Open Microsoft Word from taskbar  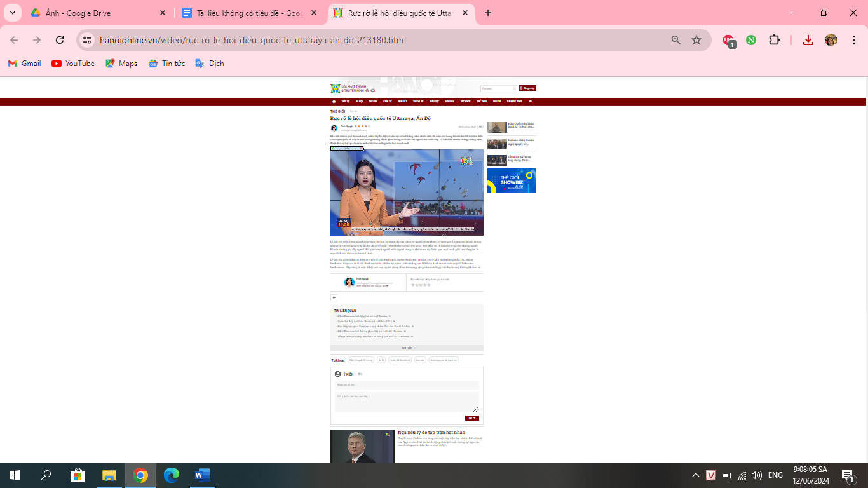[x=203, y=475]
